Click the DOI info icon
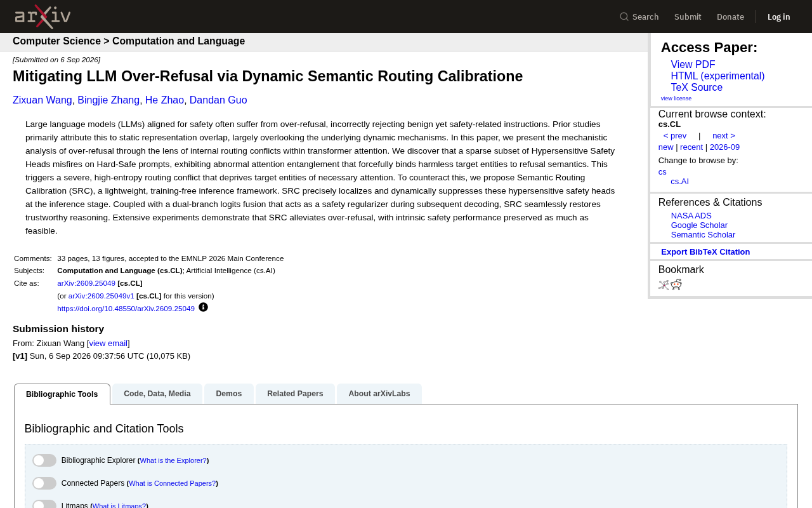Screen dimensions: 812x508 click(203, 307)
